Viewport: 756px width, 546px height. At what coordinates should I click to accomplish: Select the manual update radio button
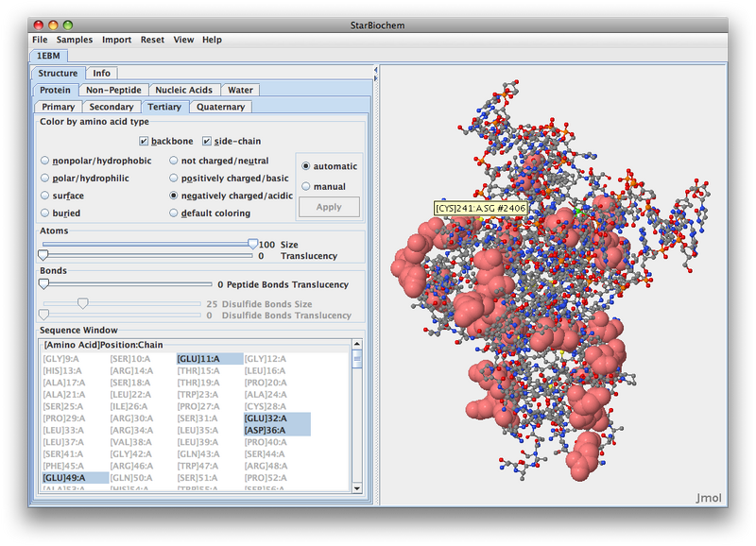(x=305, y=186)
